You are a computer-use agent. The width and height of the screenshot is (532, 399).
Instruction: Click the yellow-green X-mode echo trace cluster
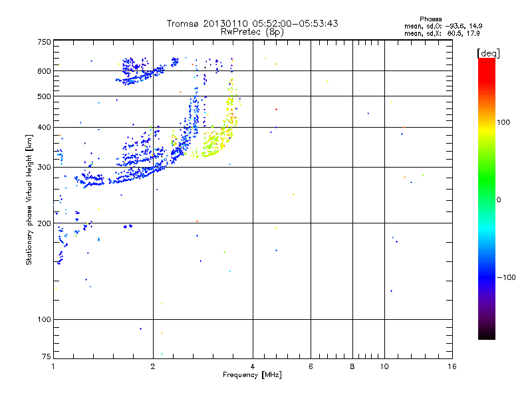(x=217, y=136)
